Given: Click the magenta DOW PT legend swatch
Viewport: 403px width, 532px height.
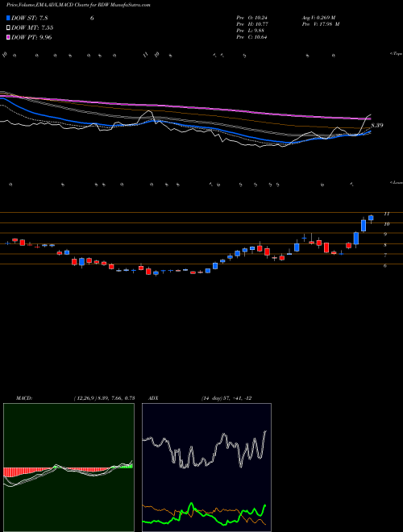Looking at the screenshot, I should (x=9, y=37).
